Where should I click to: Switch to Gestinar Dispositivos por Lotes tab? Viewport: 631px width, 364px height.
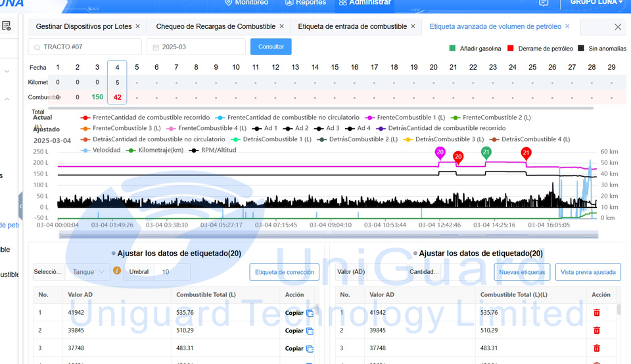pos(83,26)
